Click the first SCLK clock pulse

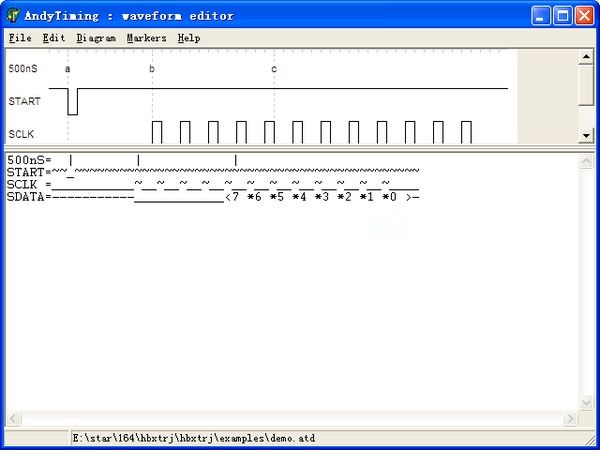coord(157,132)
